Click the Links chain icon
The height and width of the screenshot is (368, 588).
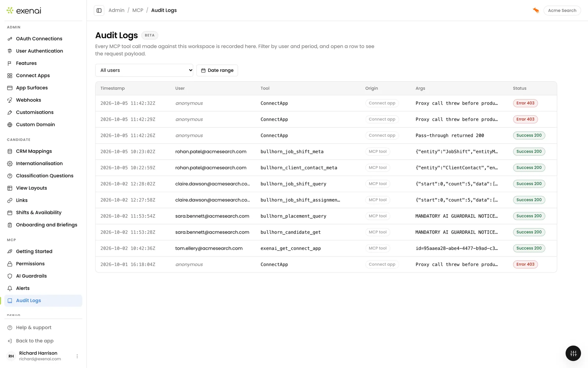(x=10, y=200)
